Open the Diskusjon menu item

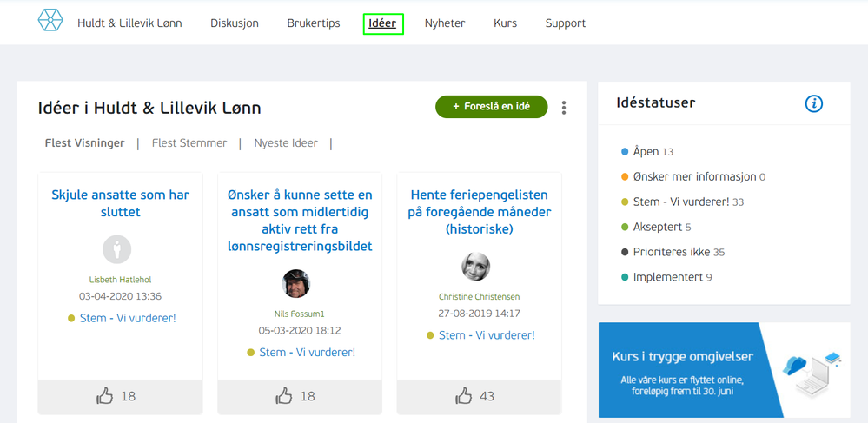click(235, 23)
